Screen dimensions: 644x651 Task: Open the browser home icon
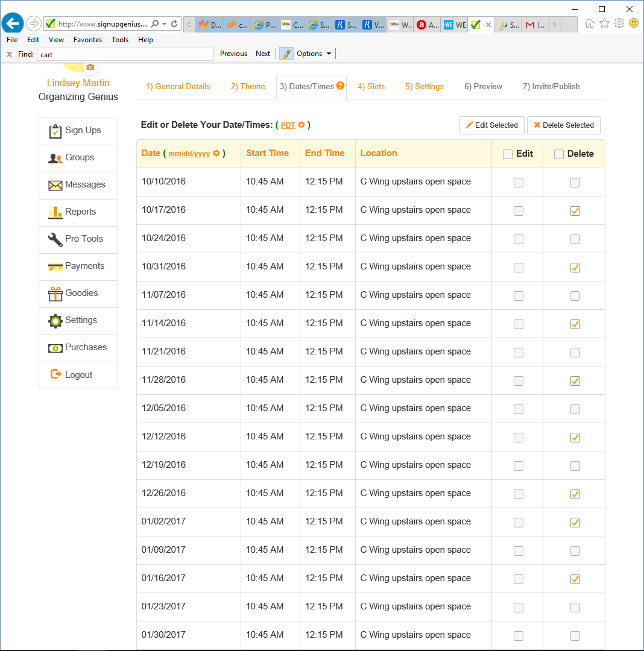tap(589, 24)
